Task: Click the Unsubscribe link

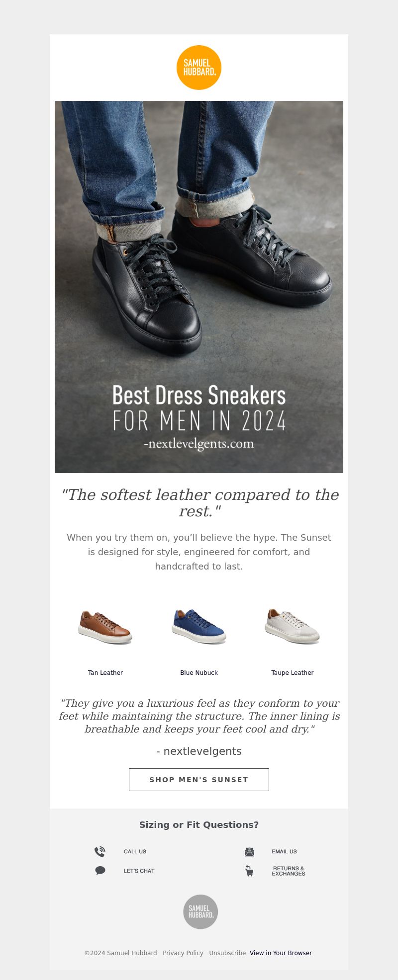Action: click(x=227, y=953)
